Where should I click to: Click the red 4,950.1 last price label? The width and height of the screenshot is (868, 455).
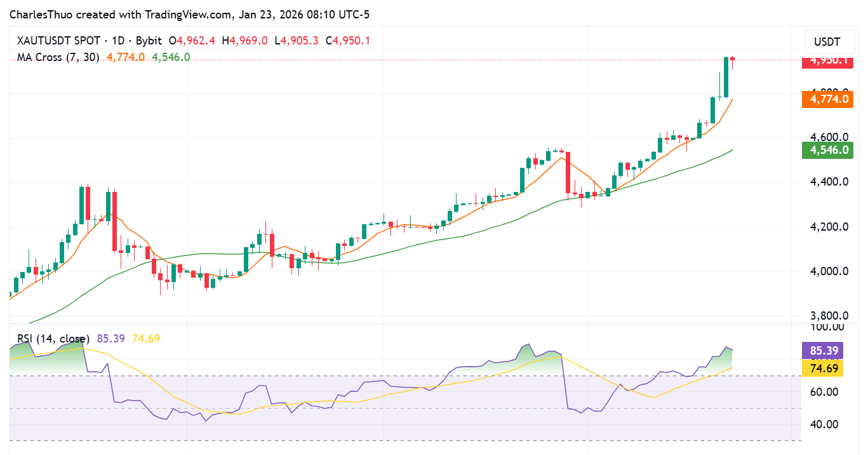pyautogui.click(x=827, y=62)
